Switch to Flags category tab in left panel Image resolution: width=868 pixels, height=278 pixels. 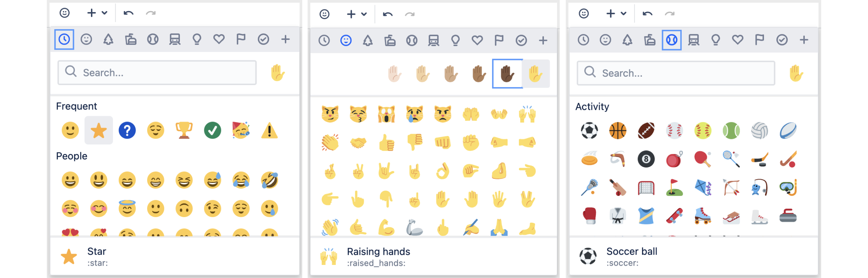pos(241,40)
